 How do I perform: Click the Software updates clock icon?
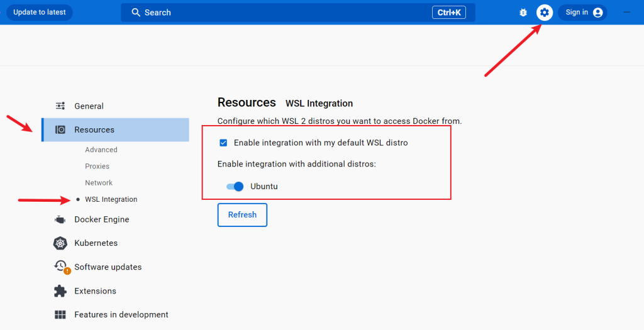click(61, 267)
